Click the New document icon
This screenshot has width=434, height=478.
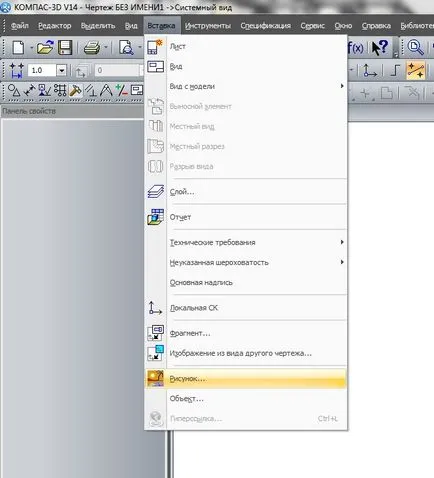pos(18,47)
